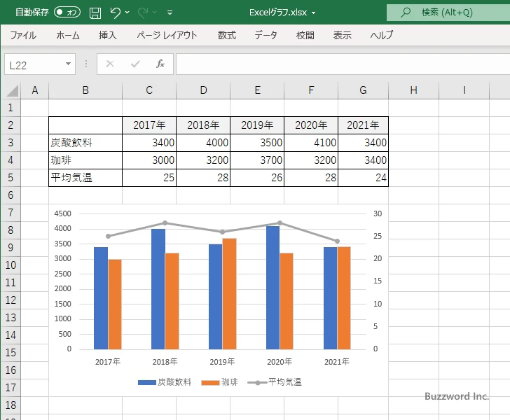This screenshot has height=420, width=510.
Task: Click the Undo arrow icon
Action: pos(115,13)
